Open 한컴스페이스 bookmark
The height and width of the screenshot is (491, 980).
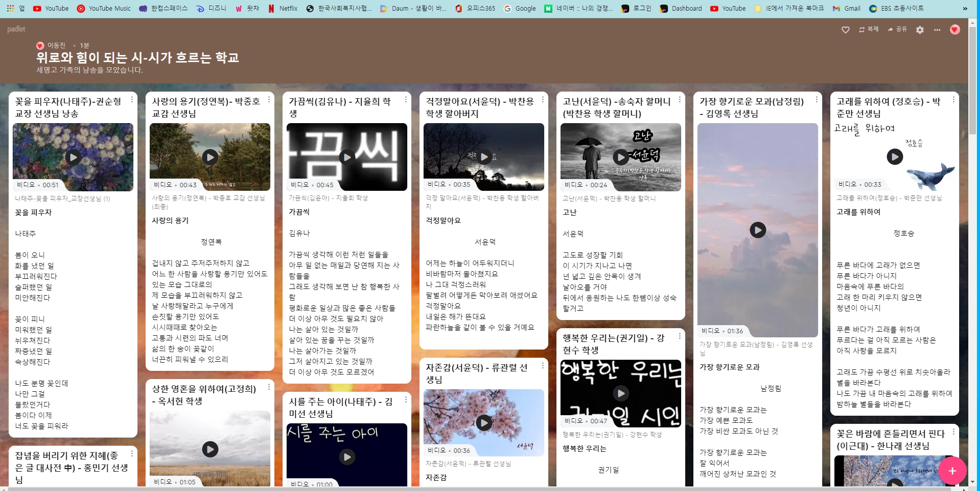[x=163, y=8]
